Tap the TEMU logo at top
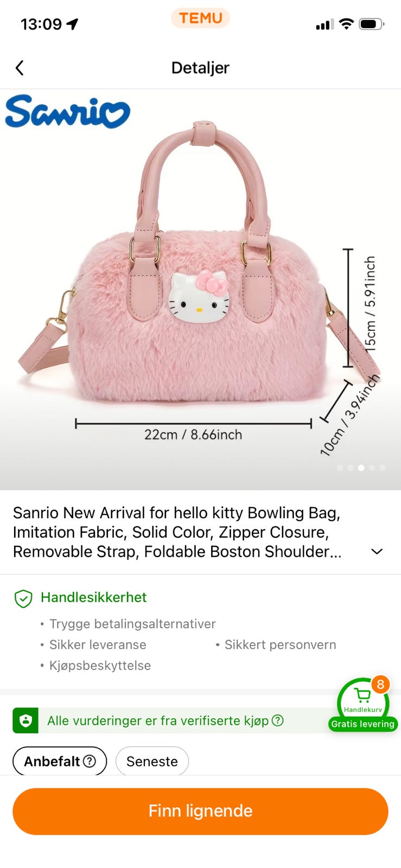401x868 pixels. click(x=200, y=18)
